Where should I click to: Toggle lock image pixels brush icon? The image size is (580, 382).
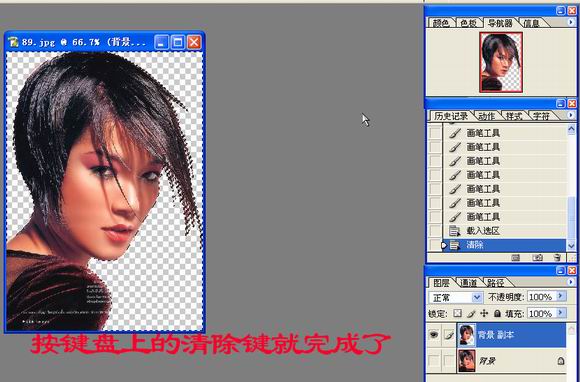[x=471, y=314]
